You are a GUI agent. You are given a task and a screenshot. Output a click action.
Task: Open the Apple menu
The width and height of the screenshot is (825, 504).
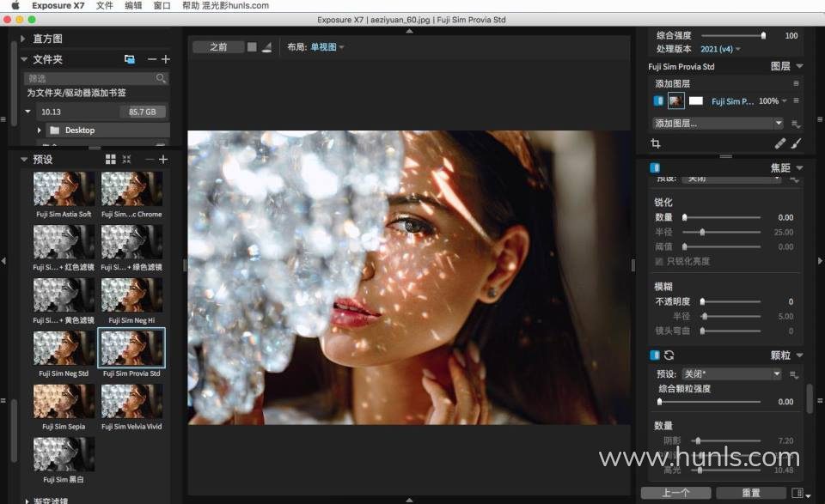coord(15,6)
